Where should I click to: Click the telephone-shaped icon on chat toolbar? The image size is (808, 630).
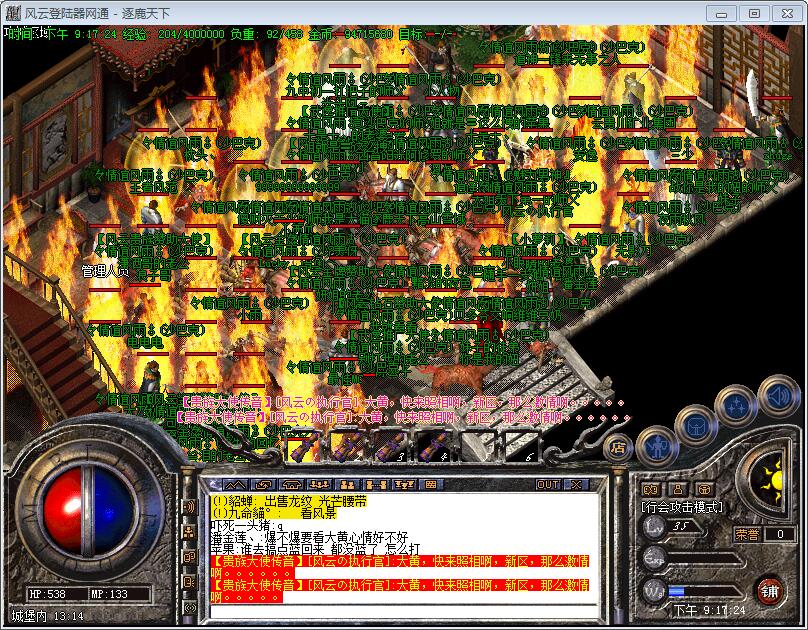[292, 484]
